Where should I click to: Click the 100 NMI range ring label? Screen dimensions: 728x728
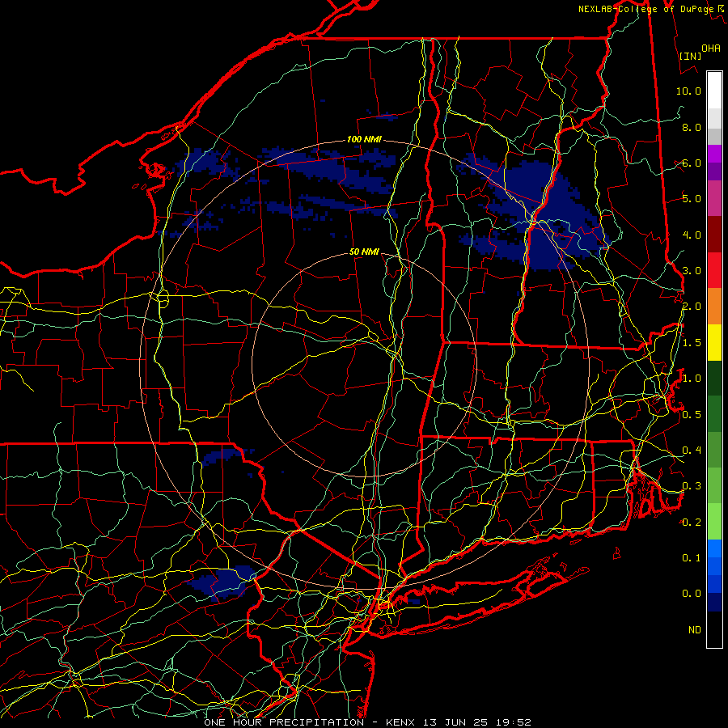364,139
